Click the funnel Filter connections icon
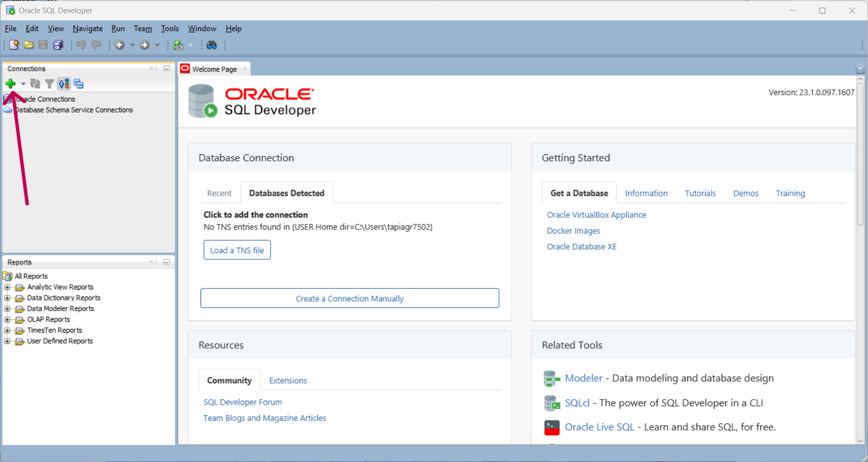 coord(49,84)
